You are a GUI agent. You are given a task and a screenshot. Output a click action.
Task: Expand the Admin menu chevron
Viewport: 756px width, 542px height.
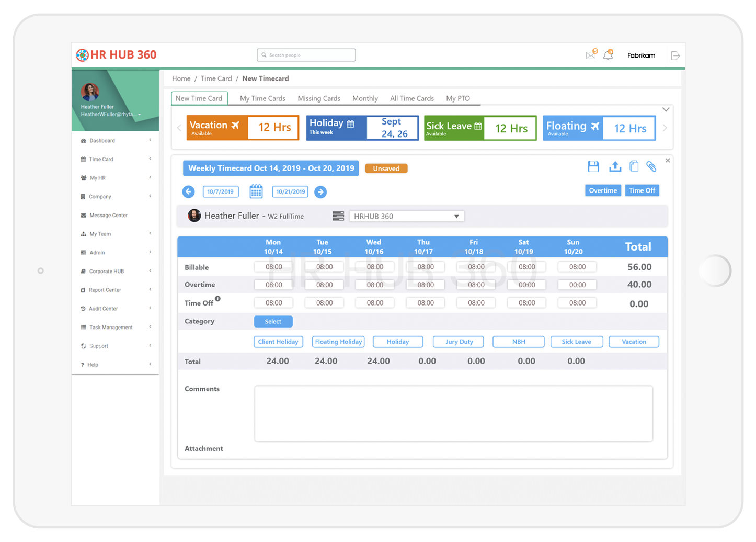pos(150,252)
